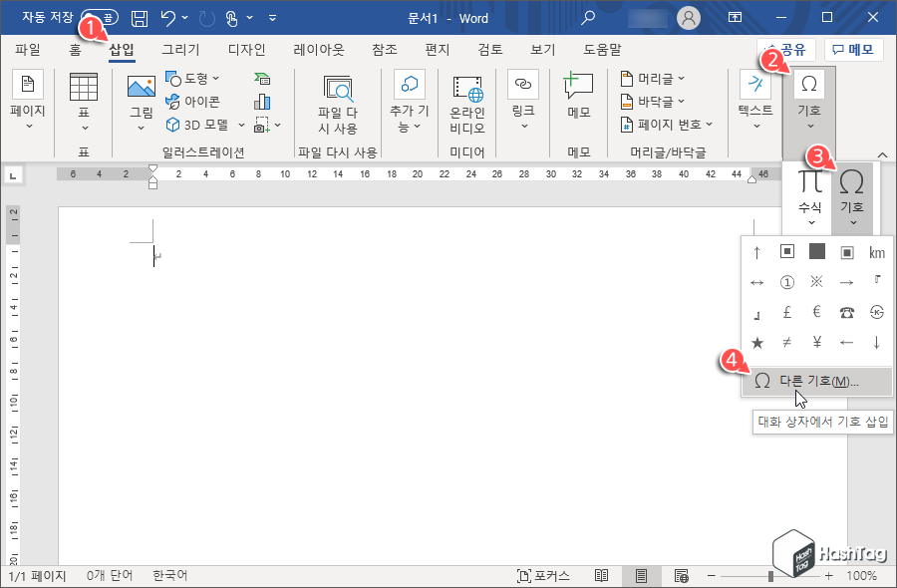Screen dimensions: 897x588
Task: Switch to the 그리기 tab
Action: pyautogui.click(x=180, y=49)
